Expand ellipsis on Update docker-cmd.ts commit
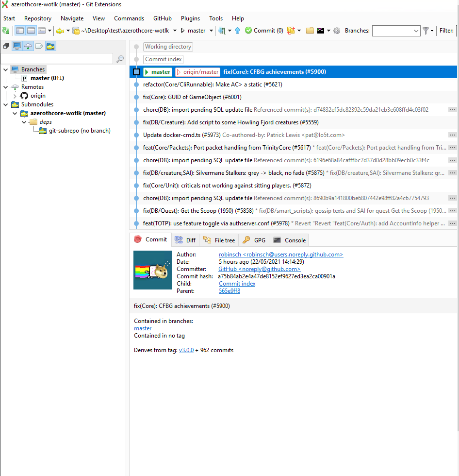 click(x=452, y=135)
